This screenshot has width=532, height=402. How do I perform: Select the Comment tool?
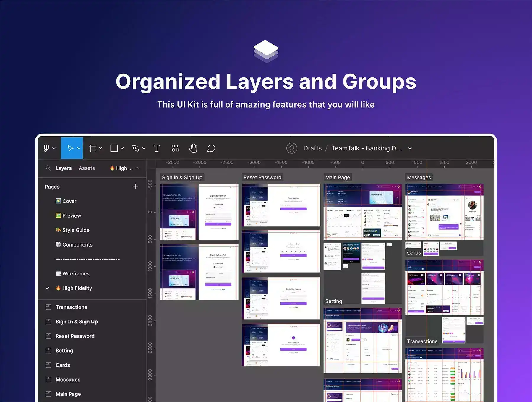coord(211,148)
